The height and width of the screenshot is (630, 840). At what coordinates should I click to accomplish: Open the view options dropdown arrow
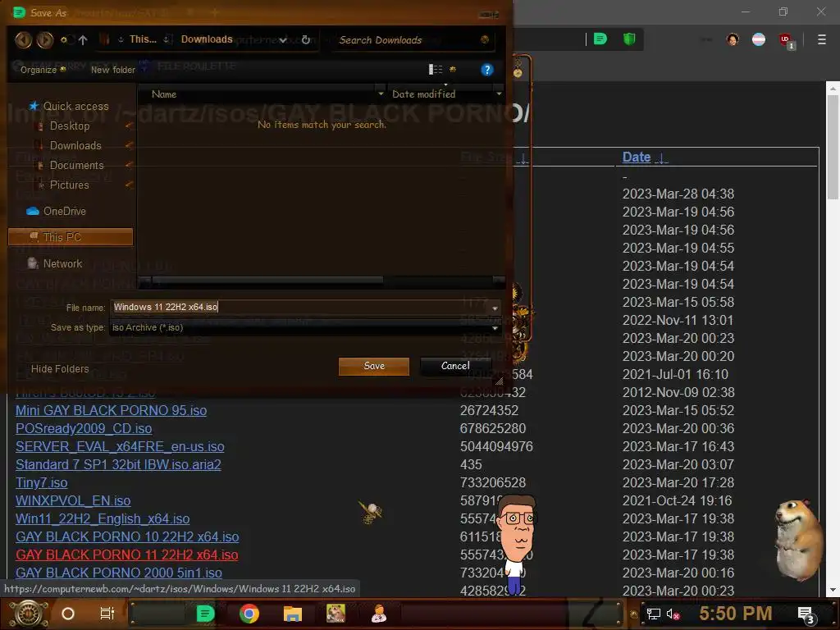(x=453, y=69)
